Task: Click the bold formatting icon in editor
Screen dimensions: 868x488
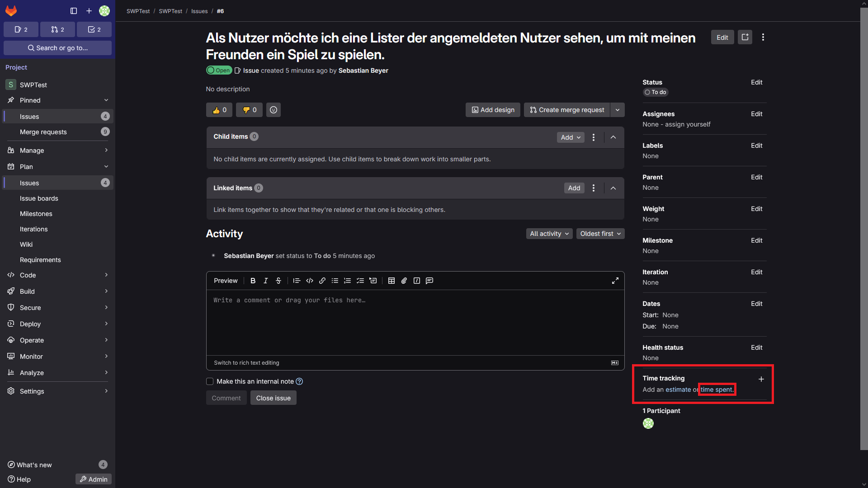Action: 253,281
